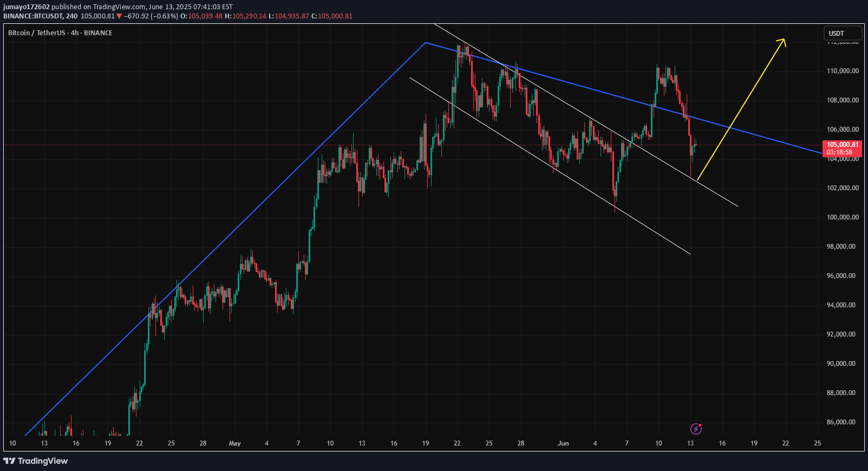This screenshot has height=471, width=868.
Task: Click the open value O:105,039.48 in header
Action: coord(201,16)
